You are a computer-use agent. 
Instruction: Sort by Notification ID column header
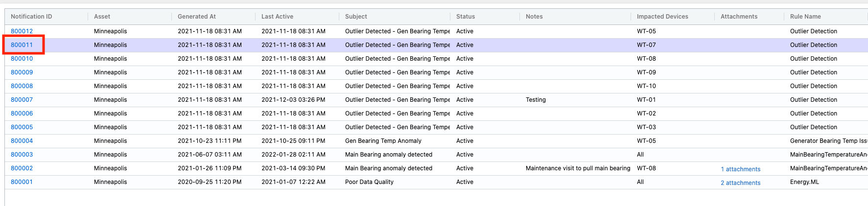coord(31,17)
